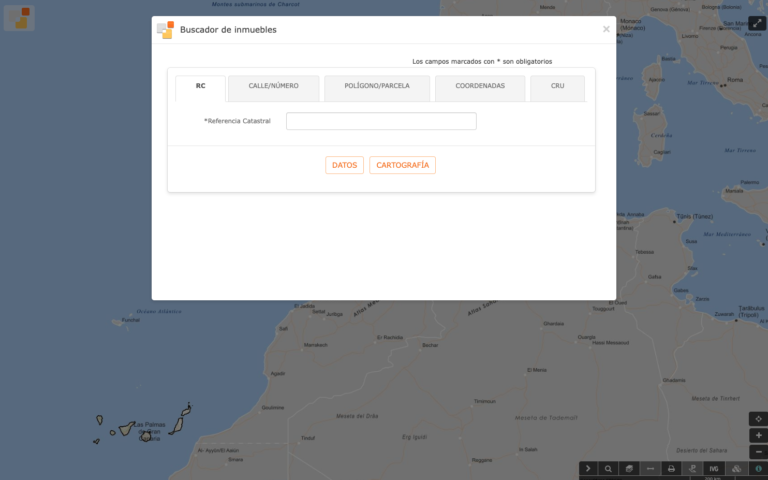768x480 pixels.
Task: Toggle the map fullscreen icon
Action: (757, 23)
